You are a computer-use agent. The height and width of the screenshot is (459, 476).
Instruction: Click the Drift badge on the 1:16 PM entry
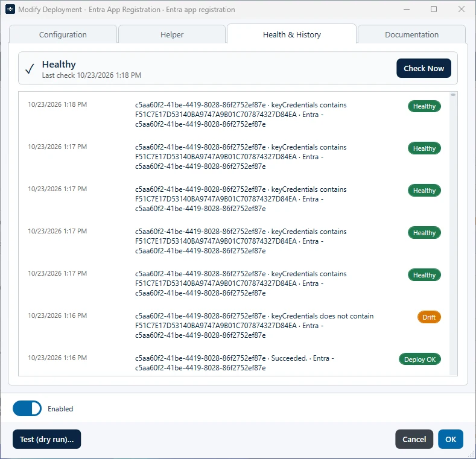coord(429,317)
